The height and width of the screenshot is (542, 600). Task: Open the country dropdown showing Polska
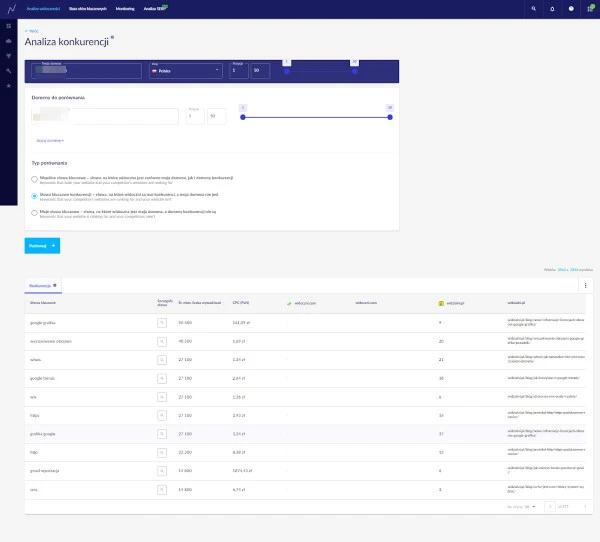186,71
